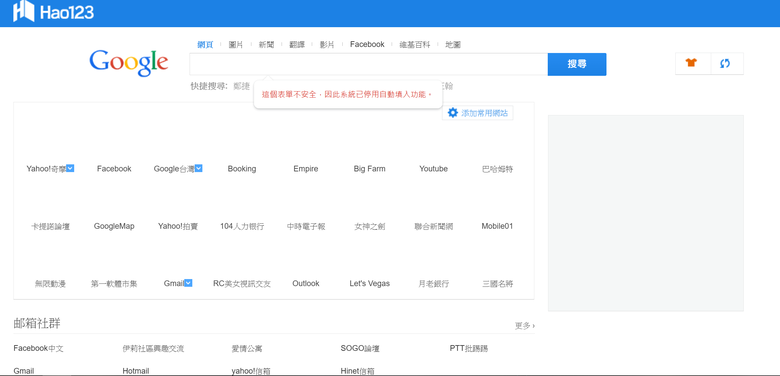The width and height of the screenshot is (780, 376).
Task: Open the Outlook site link
Action: click(305, 283)
